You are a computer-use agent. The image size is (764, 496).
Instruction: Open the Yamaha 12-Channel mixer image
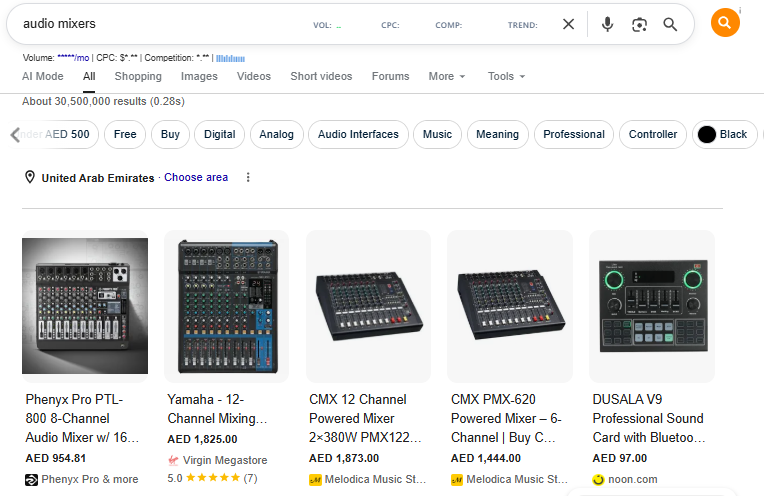click(227, 306)
